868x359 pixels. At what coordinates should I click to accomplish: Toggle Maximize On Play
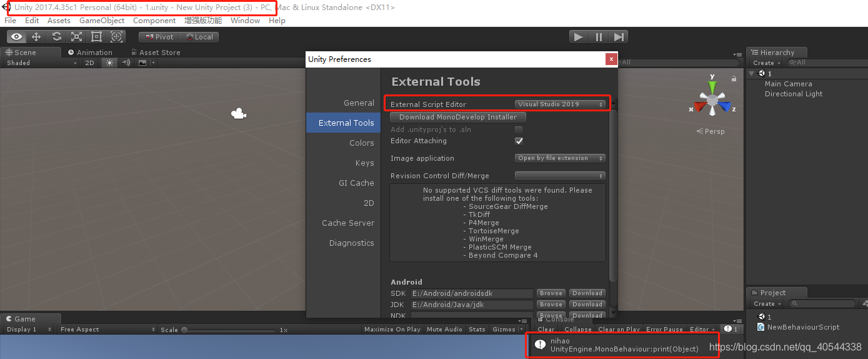(x=392, y=330)
